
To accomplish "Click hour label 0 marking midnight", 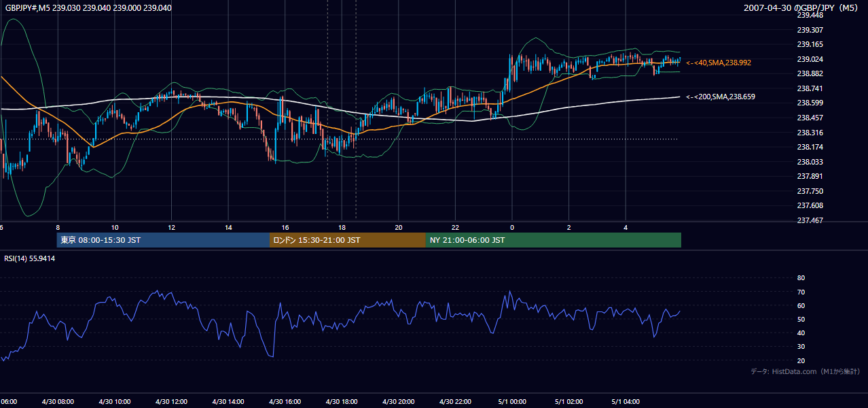I will coord(512,227).
